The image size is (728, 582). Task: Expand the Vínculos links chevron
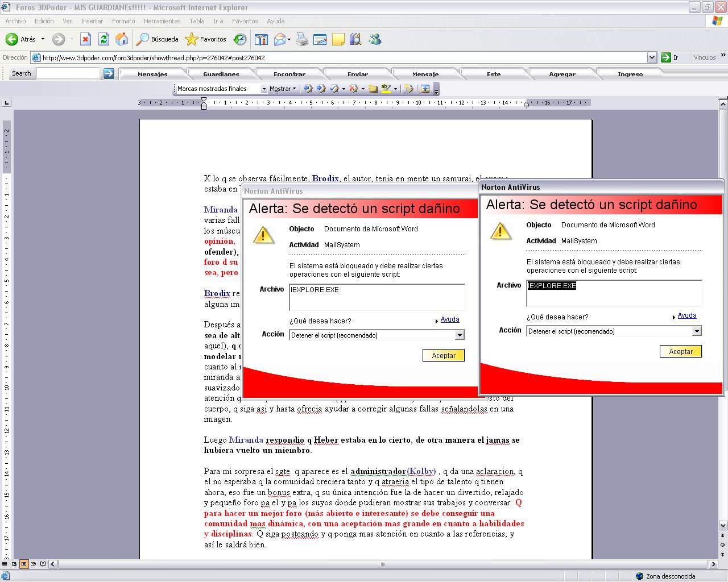tap(723, 56)
